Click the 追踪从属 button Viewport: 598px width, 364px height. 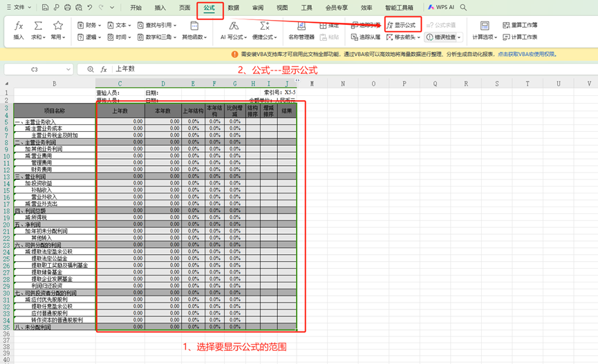tap(366, 37)
